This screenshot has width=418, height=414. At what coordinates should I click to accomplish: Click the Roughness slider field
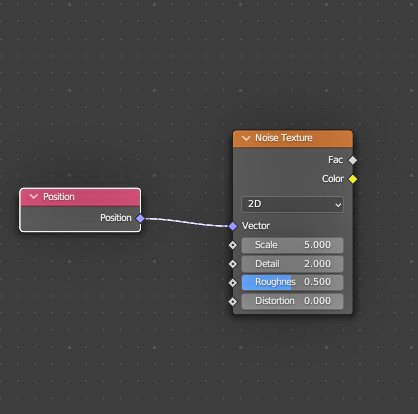(292, 282)
